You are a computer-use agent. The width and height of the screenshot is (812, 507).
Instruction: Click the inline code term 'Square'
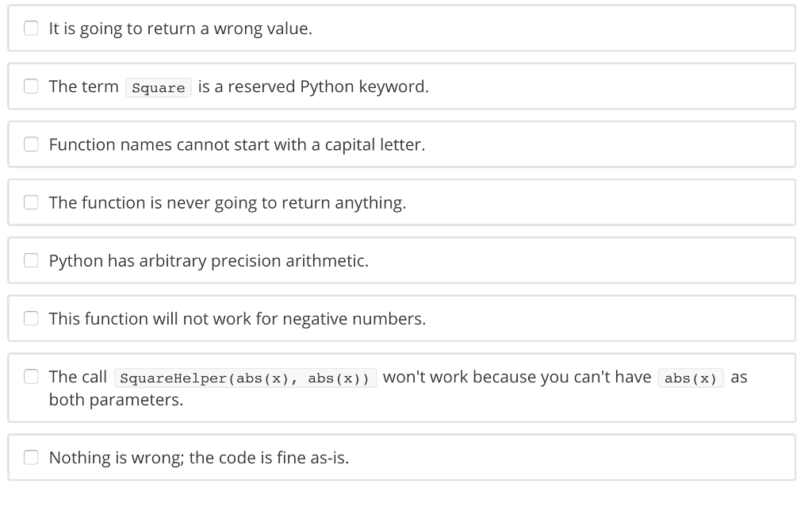click(x=159, y=87)
